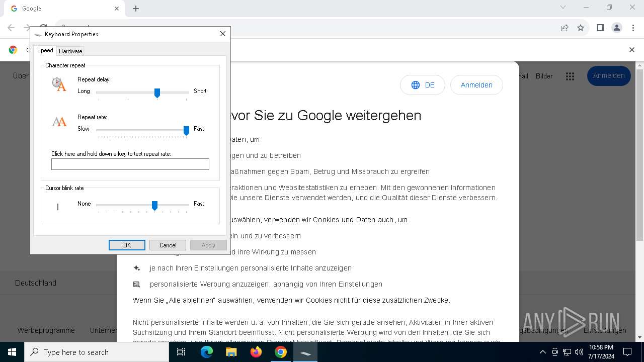
Task: Open Chrome tab search chevron
Action: [563, 7]
